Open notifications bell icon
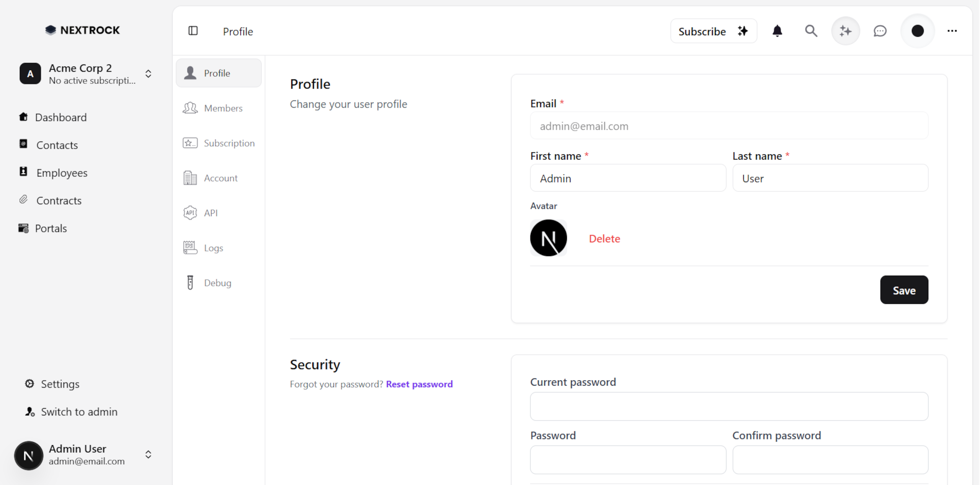980x485 pixels. (777, 31)
